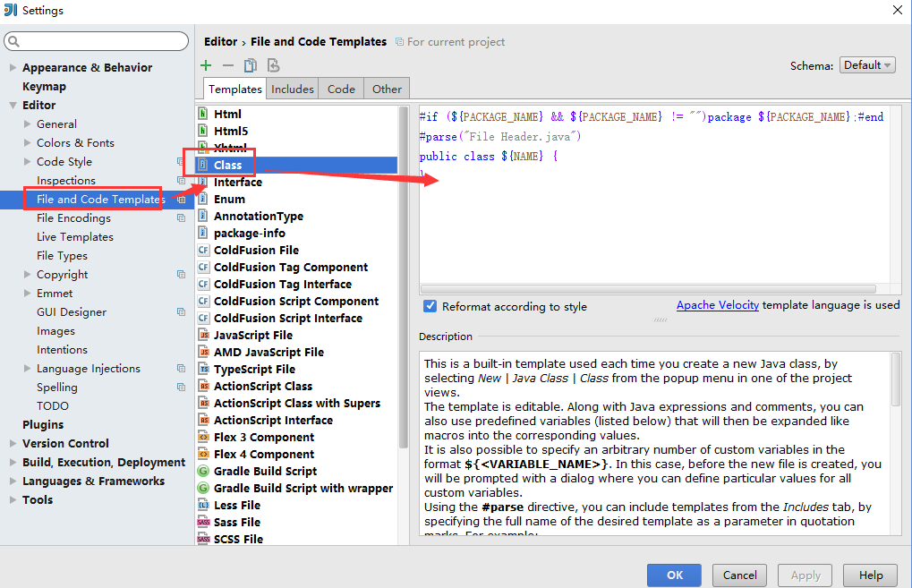The width and height of the screenshot is (912, 588).
Task: Expand Appearance & Behavior section
Action: 13,67
